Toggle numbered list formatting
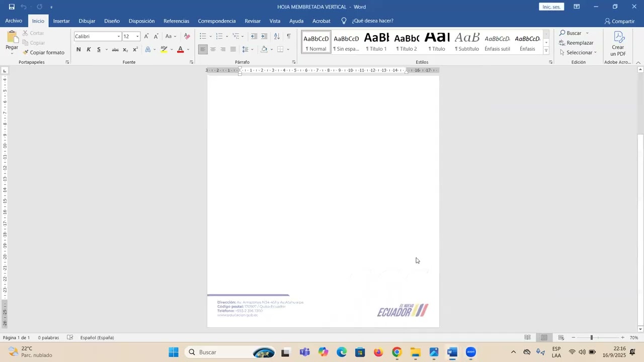 (x=219, y=36)
